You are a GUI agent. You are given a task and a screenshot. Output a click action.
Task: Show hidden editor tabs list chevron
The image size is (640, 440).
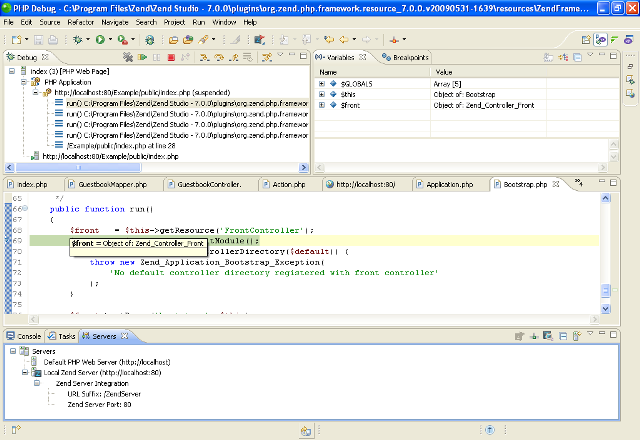578,182
